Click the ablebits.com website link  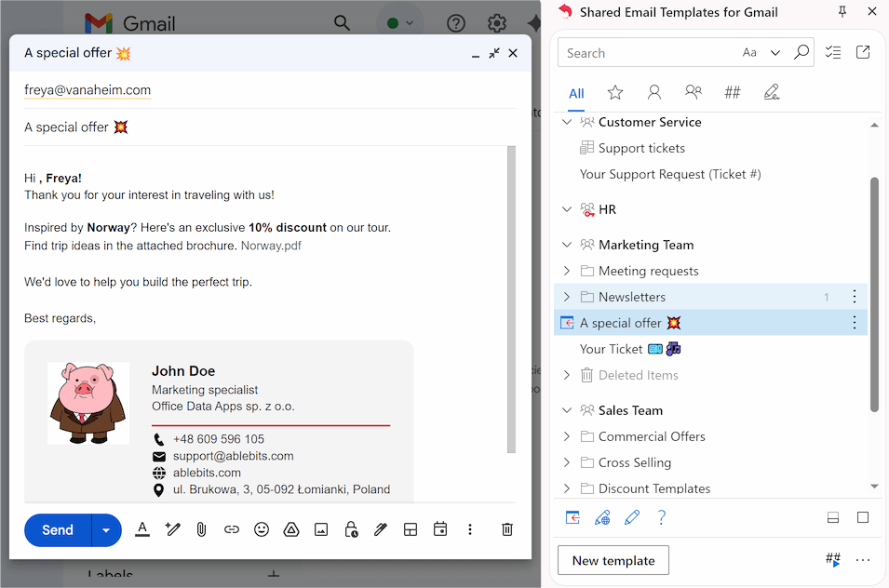(x=207, y=473)
